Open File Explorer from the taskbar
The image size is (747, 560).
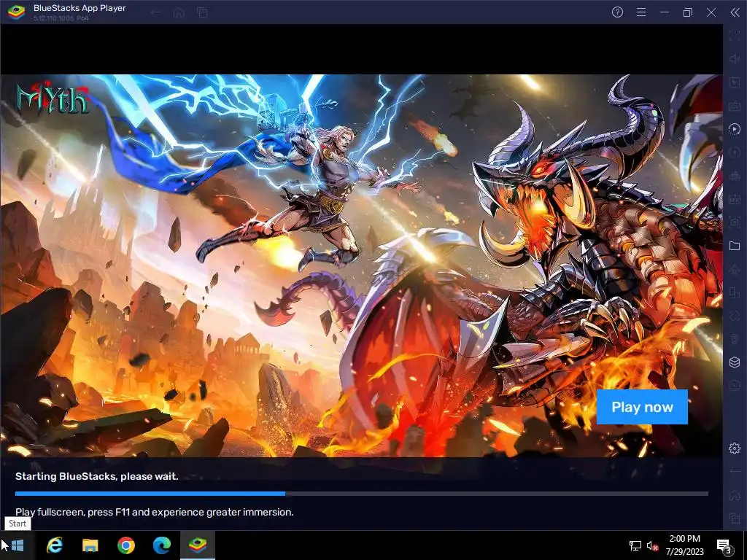[90, 545]
